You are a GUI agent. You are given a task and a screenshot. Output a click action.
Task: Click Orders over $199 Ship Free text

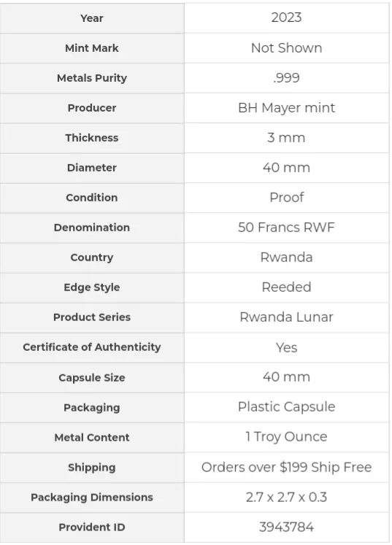pyautogui.click(x=286, y=468)
